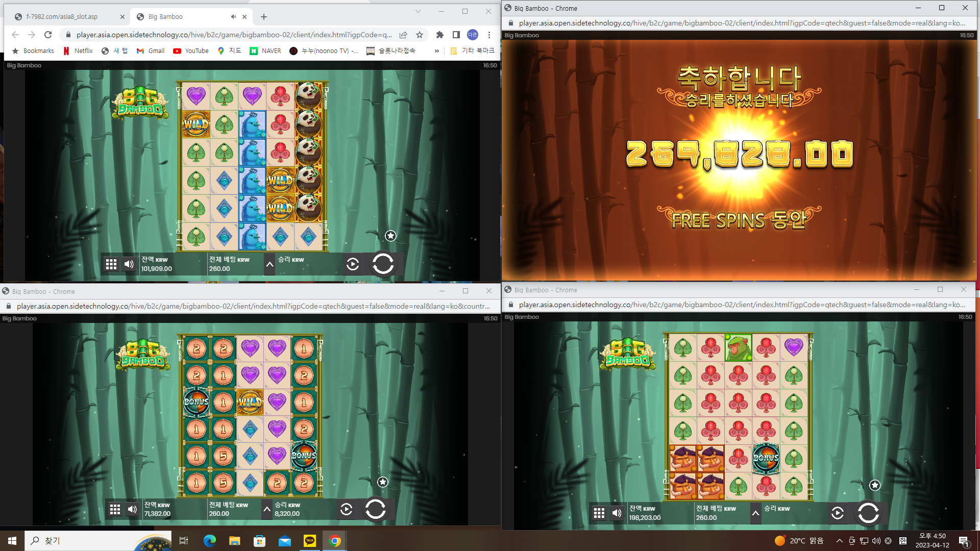Open Chrome three-dot menu

489,35
